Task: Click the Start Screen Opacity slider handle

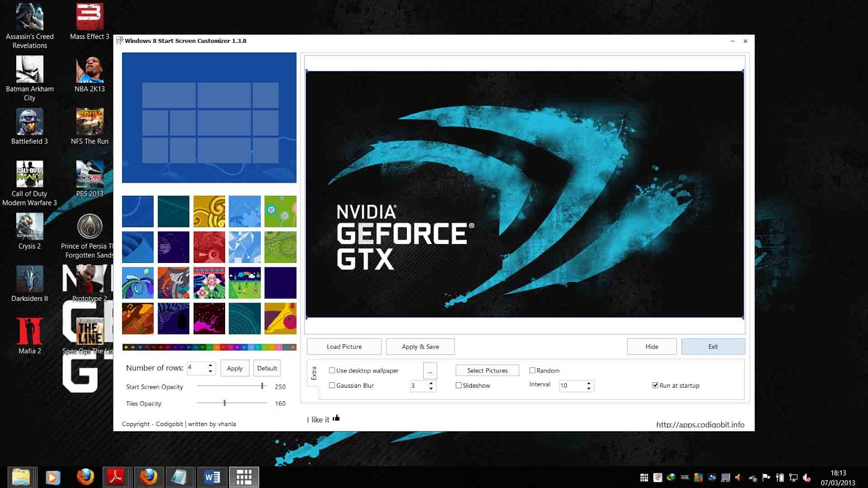Action: (263, 386)
